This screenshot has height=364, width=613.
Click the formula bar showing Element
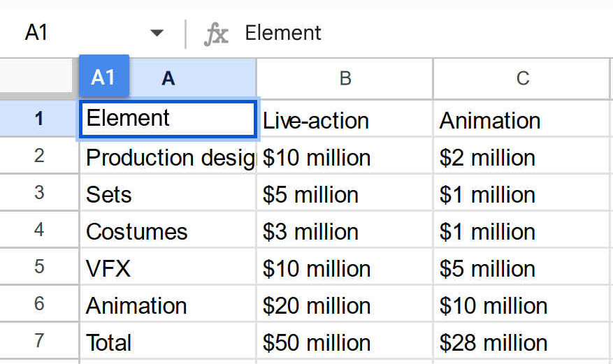[x=419, y=34]
